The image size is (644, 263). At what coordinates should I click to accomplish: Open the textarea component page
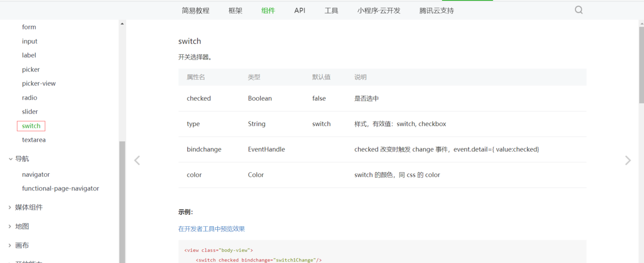[x=34, y=140]
